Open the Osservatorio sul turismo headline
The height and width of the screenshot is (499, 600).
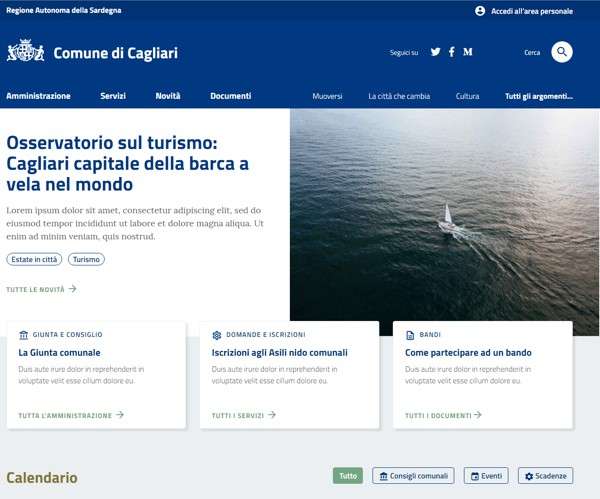pyautogui.click(x=128, y=163)
